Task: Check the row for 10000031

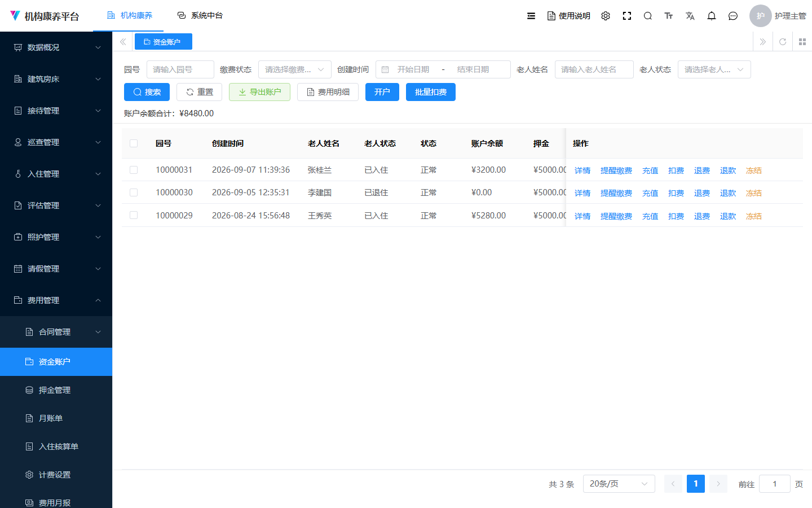Action: pos(134,170)
